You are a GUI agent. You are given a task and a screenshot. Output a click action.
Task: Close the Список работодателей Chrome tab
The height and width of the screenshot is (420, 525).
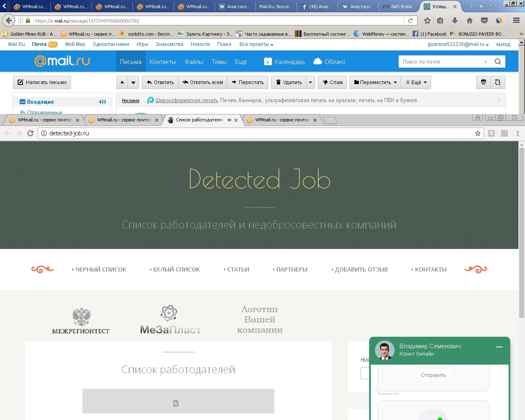[236, 120]
